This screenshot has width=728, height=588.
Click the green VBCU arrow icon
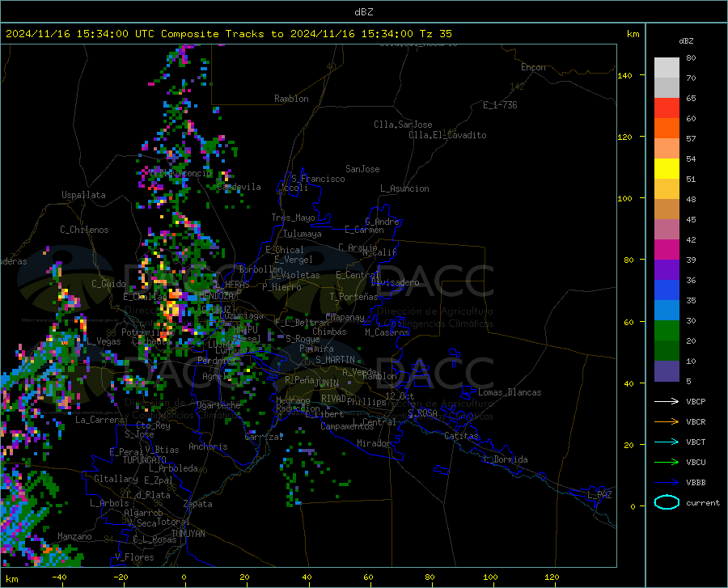(667, 463)
